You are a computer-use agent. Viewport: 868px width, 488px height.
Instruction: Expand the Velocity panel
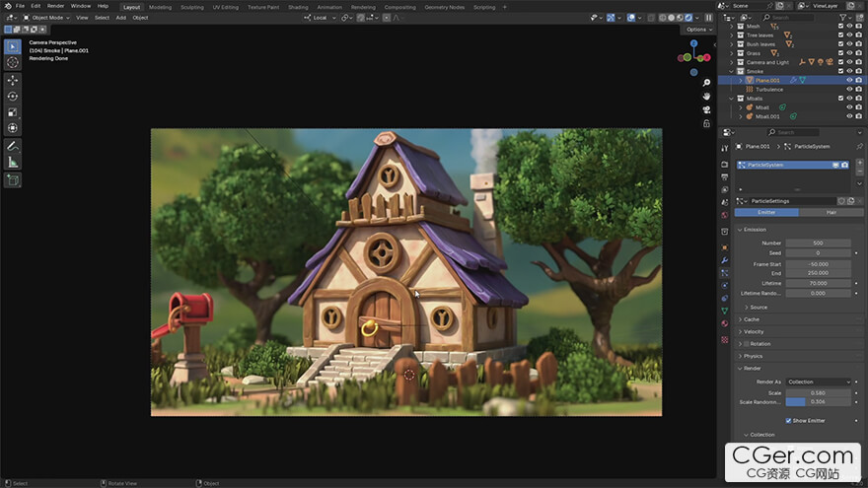(x=754, y=331)
